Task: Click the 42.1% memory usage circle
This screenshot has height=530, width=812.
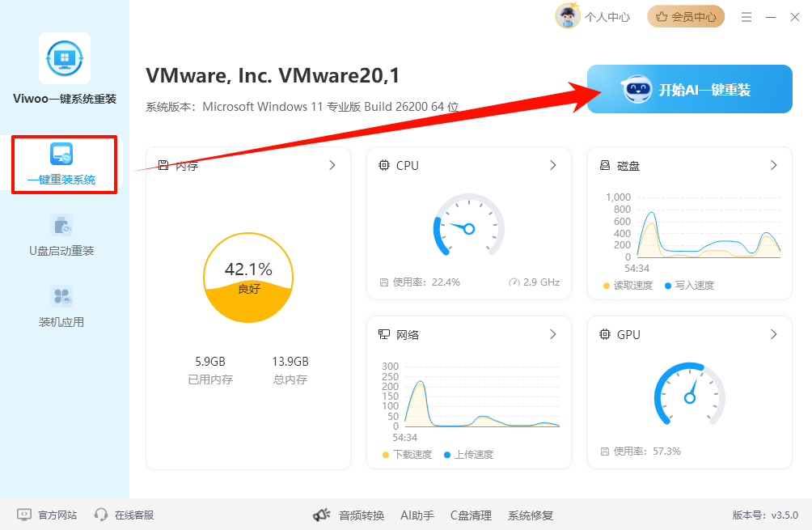Action: pyautogui.click(x=248, y=278)
